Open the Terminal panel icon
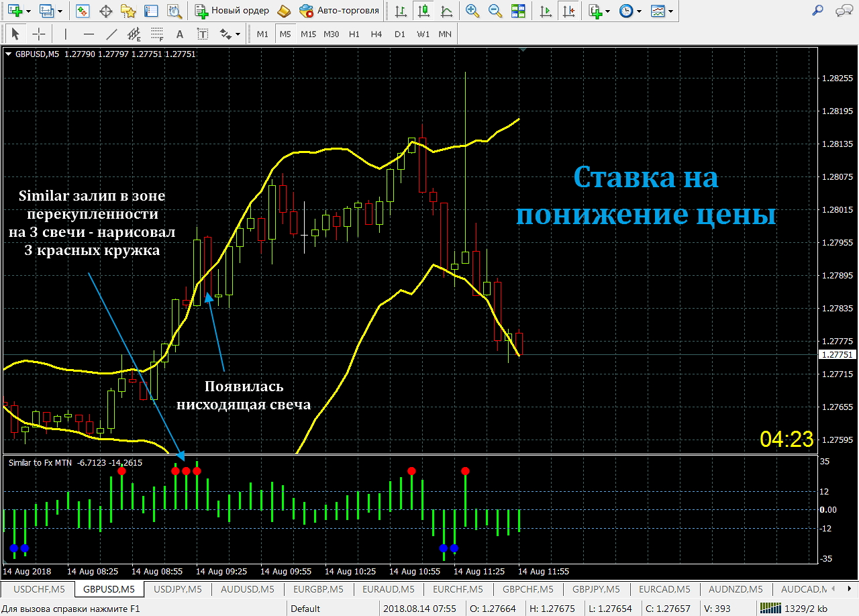859x616 pixels. 152,11
